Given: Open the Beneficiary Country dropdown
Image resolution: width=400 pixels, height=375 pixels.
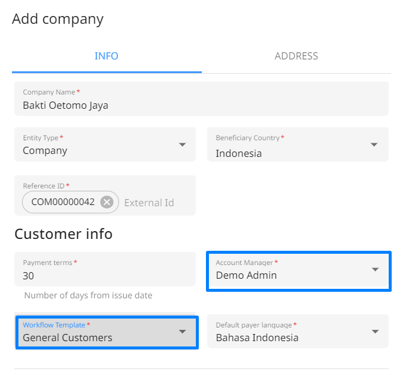Looking at the screenshot, I should pyautogui.click(x=298, y=144).
